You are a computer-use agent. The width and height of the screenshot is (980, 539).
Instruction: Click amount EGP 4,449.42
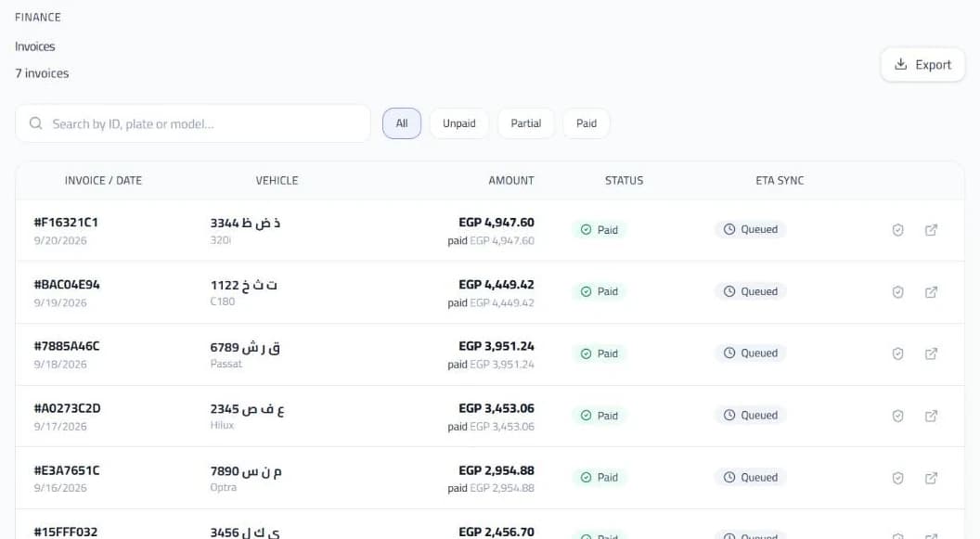point(496,284)
